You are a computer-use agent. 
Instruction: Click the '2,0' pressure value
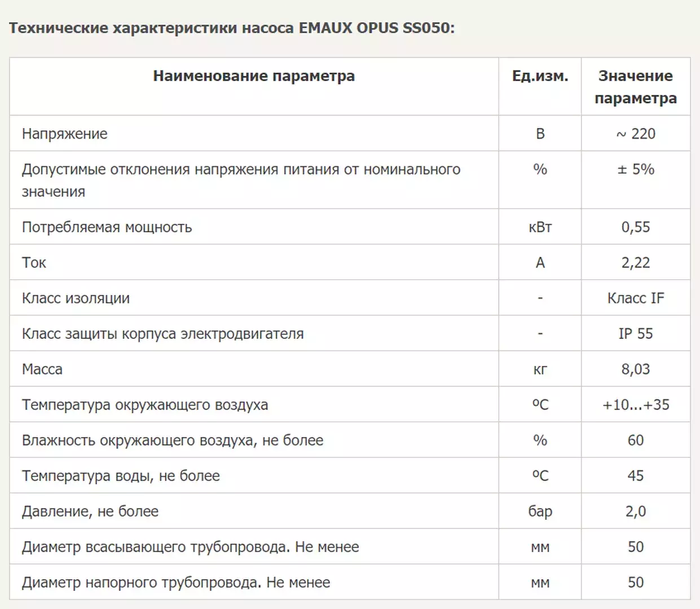pos(636,511)
